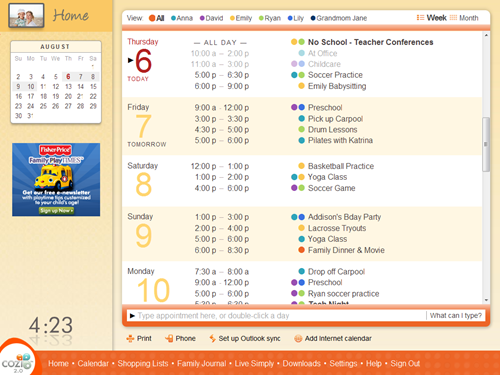
Task: Go to Home in bottom navigation
Action: click(x=58, y=363)
